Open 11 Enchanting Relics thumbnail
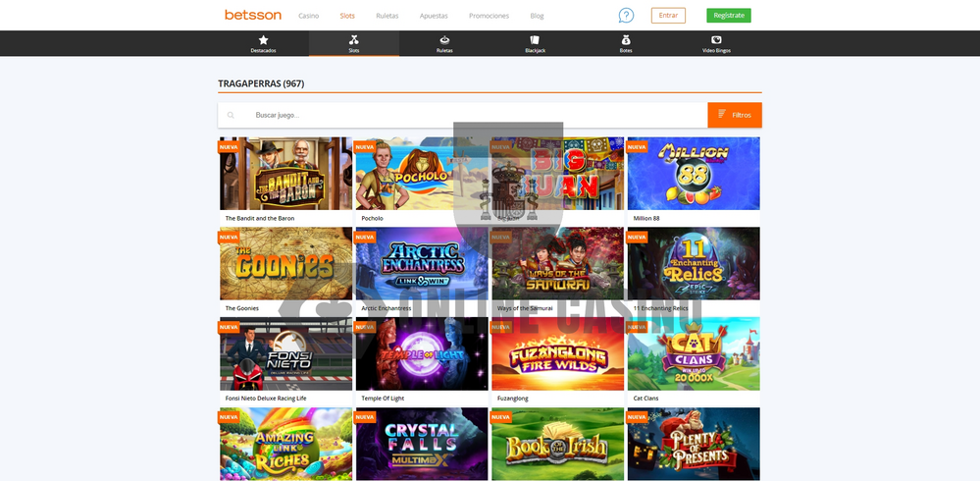This screenshot has width=980, height=481. pyautogui.click(x=694, y=263)
